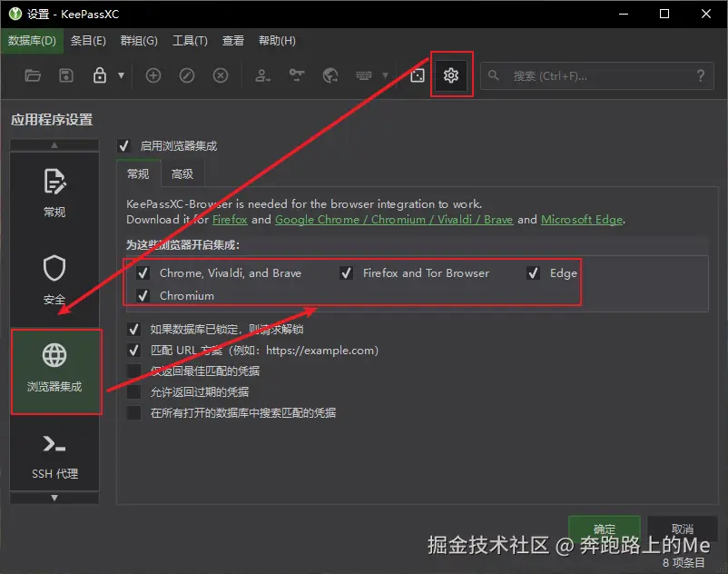Select 安全 shield category in sidebar
The height and width of the screenshot is (574, 728).
tap(54, 280)
